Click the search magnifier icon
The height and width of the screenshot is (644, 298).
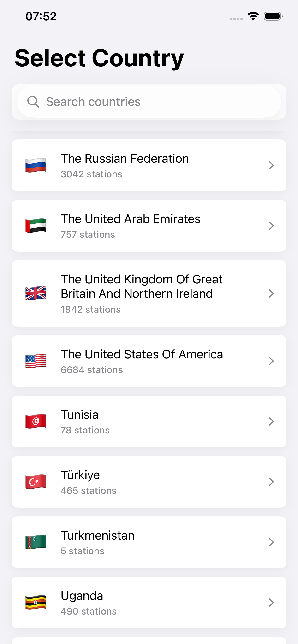click(x=33, y=102)
